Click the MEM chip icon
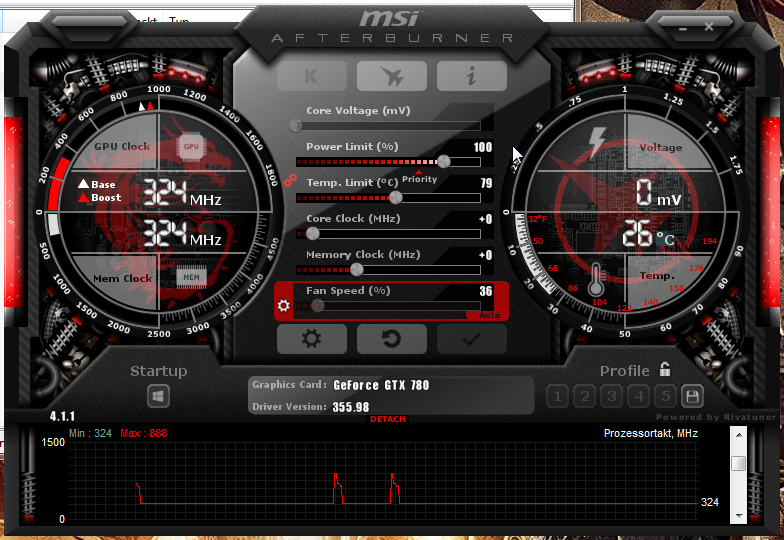Viewport: 784px width, 540px height. tap(192, 278)
